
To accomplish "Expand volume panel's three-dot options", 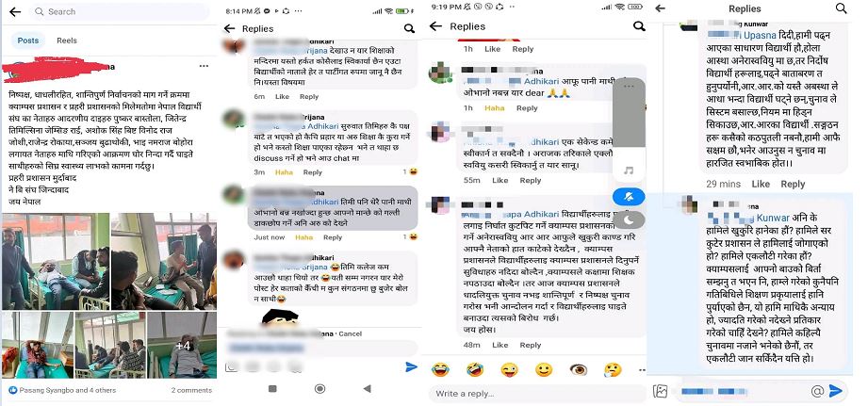I will (629, 87).
